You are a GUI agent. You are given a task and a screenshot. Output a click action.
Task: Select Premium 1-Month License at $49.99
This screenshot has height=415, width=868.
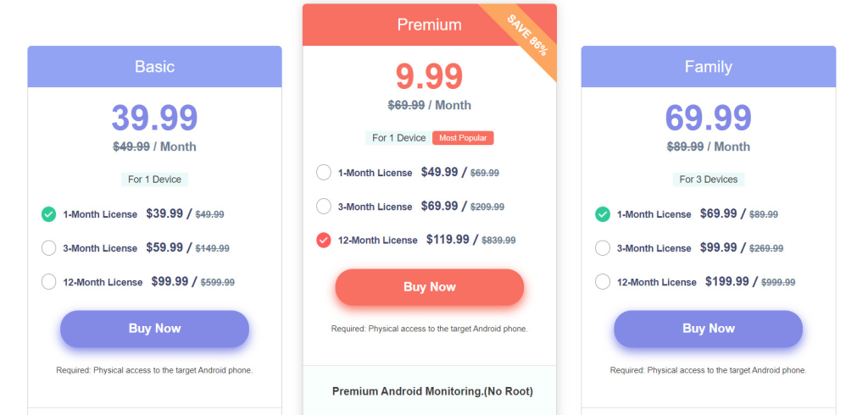point(324,172)
